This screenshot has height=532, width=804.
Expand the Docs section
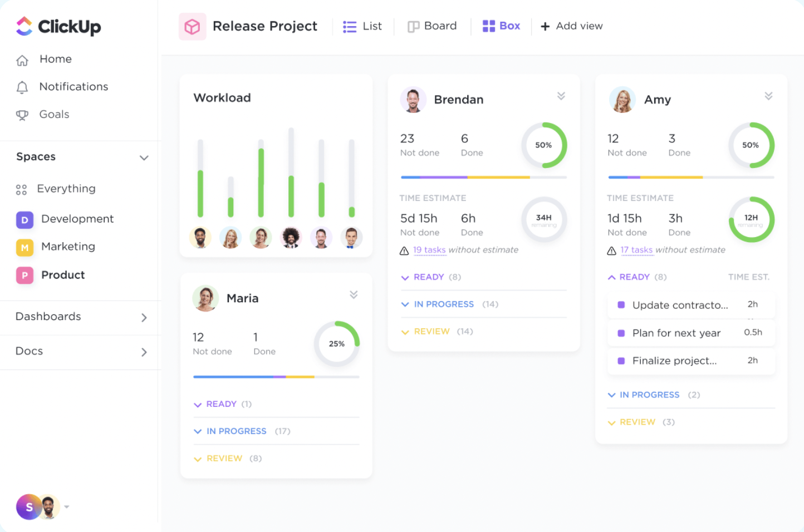pyautogui.click(x=144, y=352)
